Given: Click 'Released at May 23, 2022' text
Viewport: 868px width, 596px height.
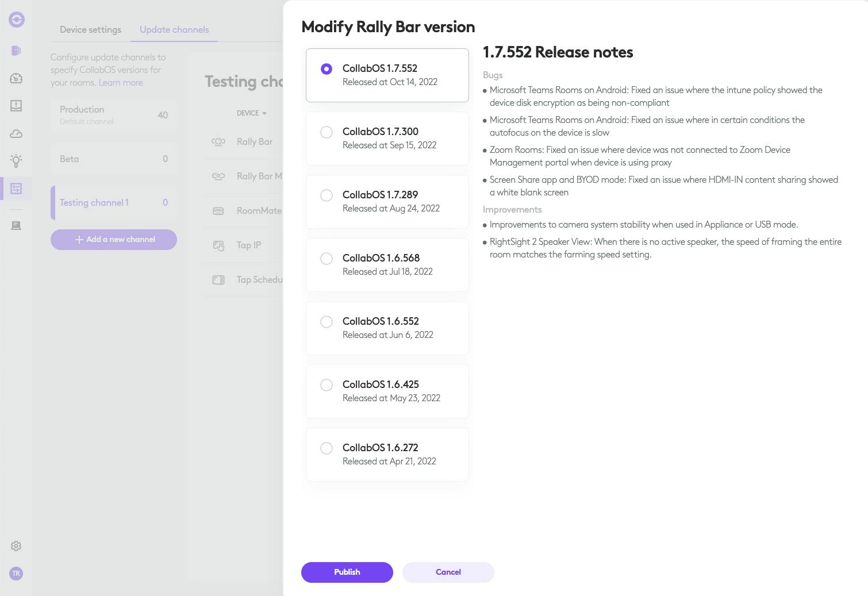Looking at the screenshot, I should pyautogui.click(x=391, y=398).
